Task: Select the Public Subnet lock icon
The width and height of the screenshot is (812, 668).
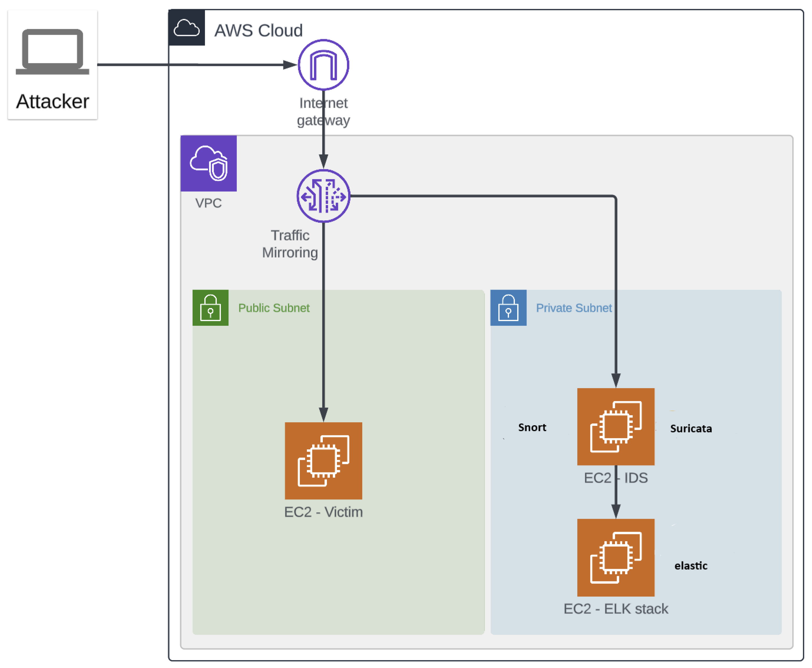Action: click(211, 308)
